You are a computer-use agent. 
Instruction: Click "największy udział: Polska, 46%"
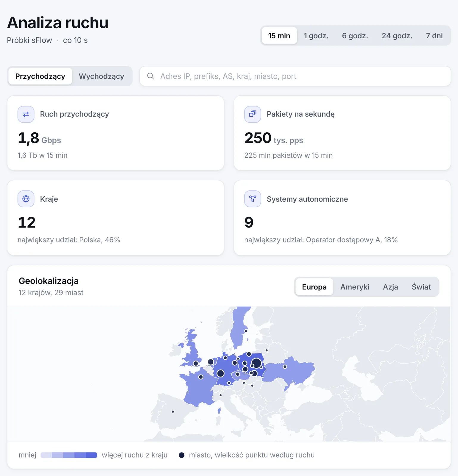(x=69, y=240)
